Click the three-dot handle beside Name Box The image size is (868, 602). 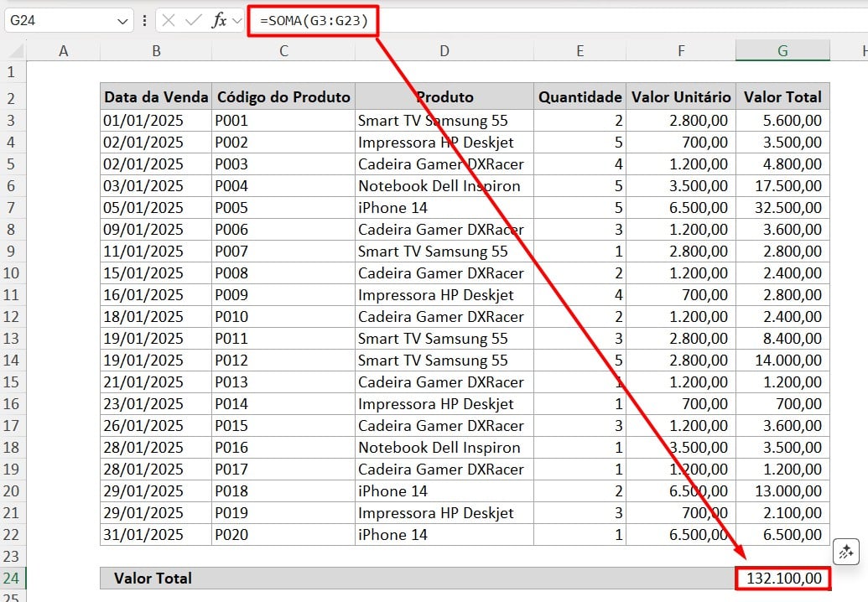pos(144,20)
